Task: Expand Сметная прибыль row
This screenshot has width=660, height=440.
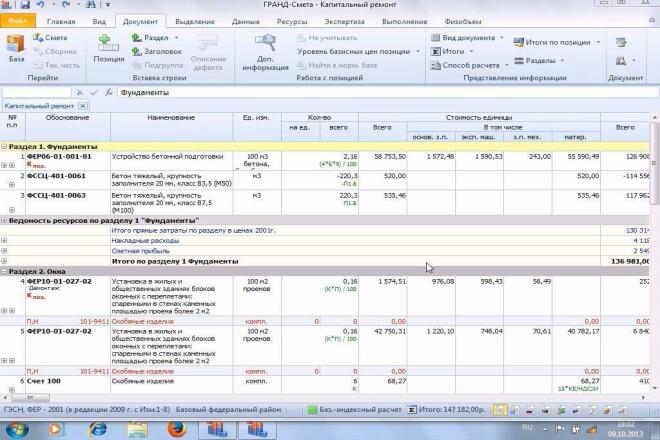Action: [x=4, y=251]
